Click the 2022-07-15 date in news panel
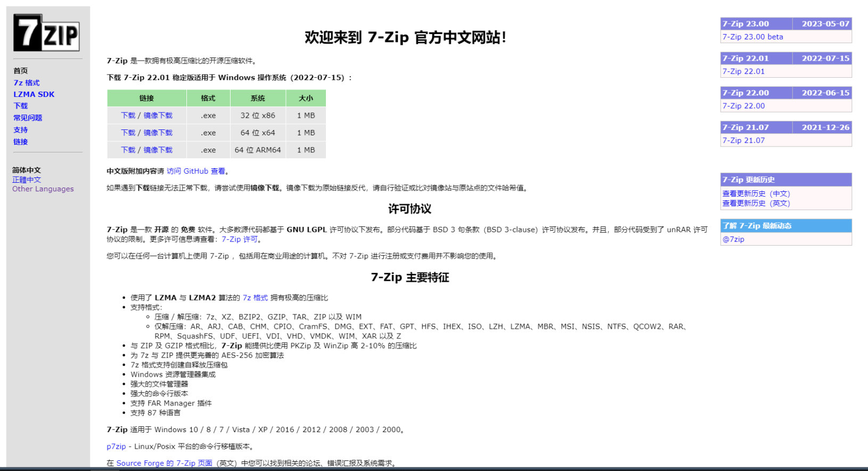Image resolution: width=868 pixels, height=471 pixels. [825, 59]
